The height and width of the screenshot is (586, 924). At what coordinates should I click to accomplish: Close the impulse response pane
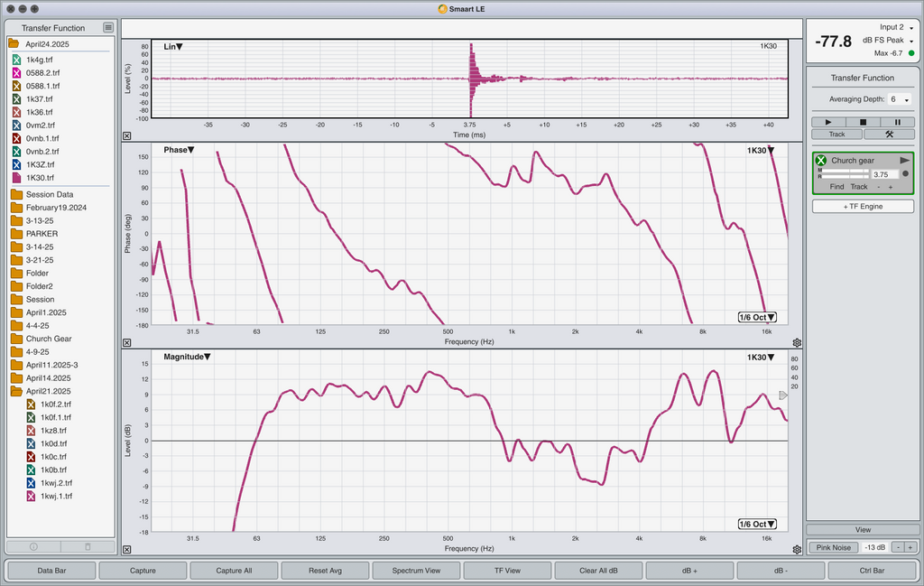pyautogui.click(x=126, y=135)
